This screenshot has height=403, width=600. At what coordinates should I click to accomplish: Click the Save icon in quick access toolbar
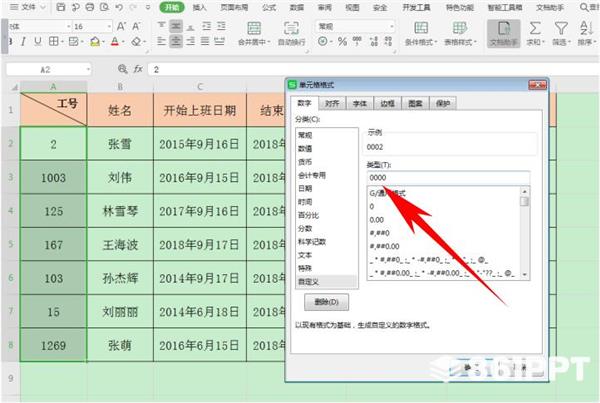(60, 7)
